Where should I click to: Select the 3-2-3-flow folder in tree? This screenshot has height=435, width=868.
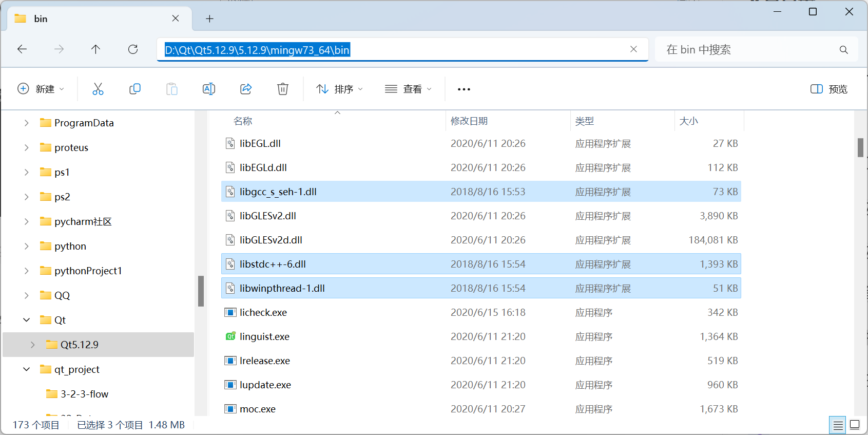[84, 394]
